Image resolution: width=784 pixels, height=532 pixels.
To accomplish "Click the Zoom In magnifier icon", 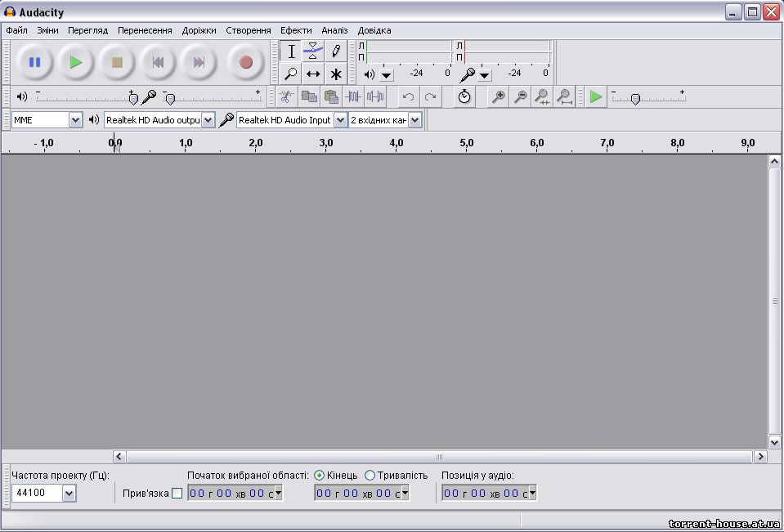I will click(498, 96).
